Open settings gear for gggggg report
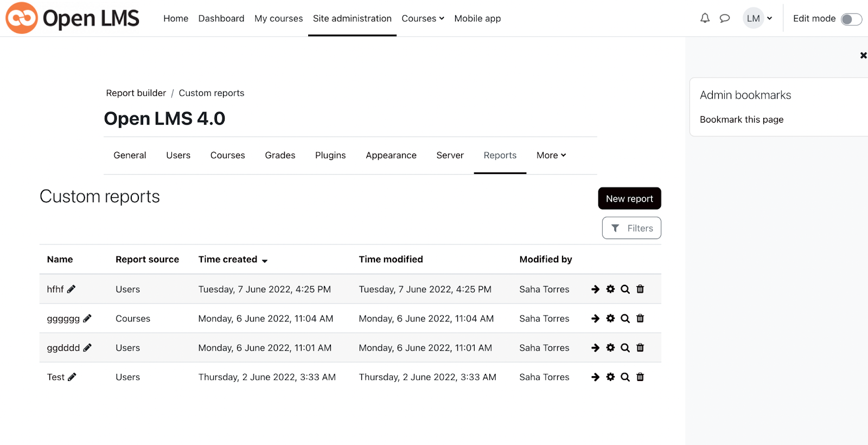868x445 pixels. [x=610, y=319]
